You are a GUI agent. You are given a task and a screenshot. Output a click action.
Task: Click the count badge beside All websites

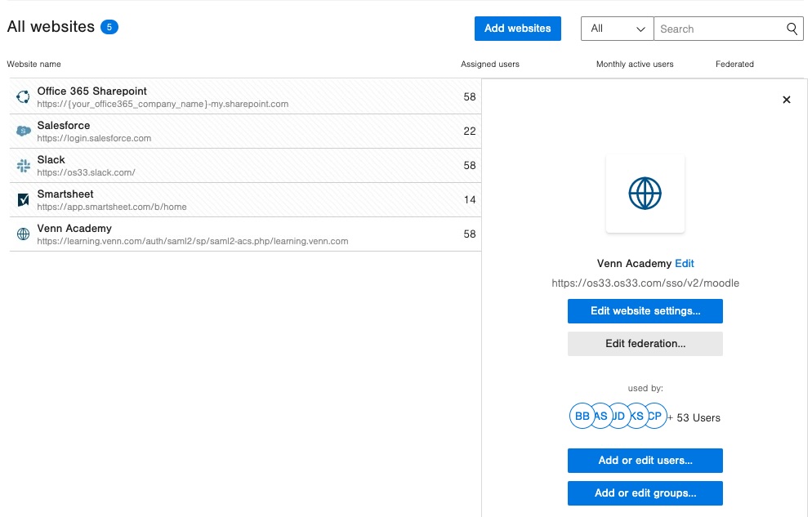109,27
